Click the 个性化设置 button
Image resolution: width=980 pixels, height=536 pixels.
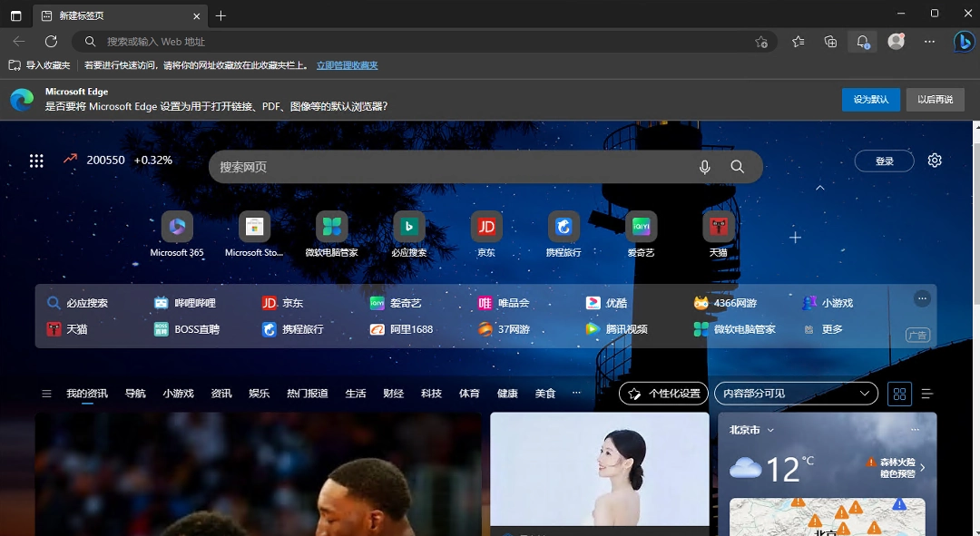click(x=663, y=394)
